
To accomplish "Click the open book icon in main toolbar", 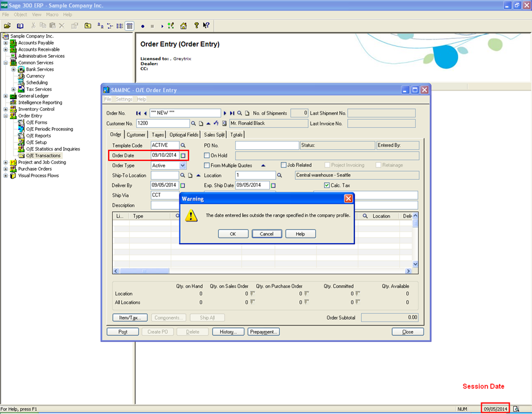I will click(x=20, y=26).
